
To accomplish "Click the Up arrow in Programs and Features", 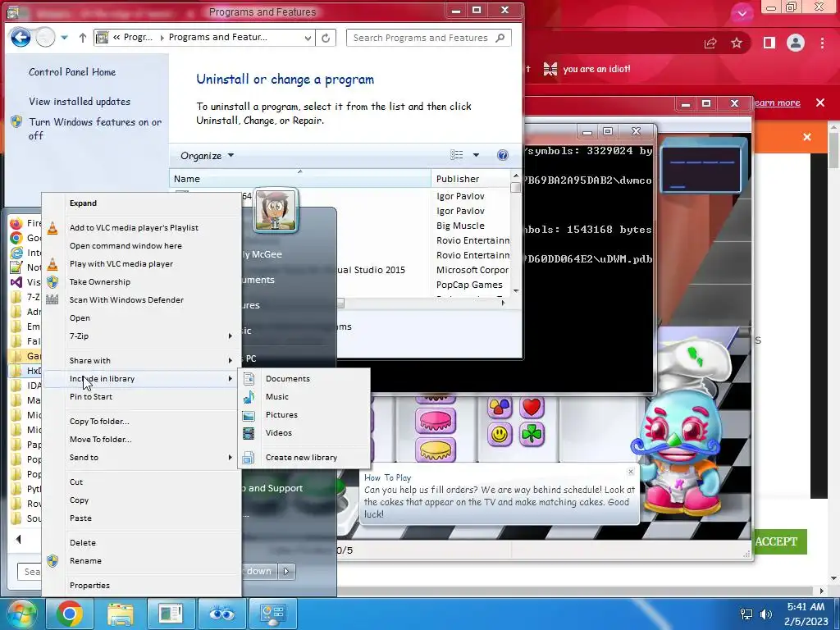I will [83, 38].
